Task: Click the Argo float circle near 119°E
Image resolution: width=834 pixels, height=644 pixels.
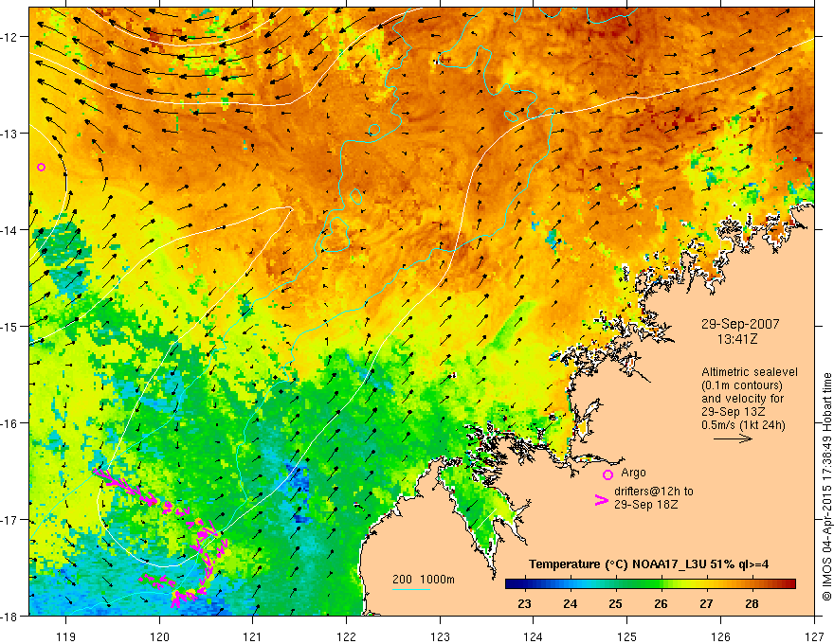Action: click(x=41, y=167)
